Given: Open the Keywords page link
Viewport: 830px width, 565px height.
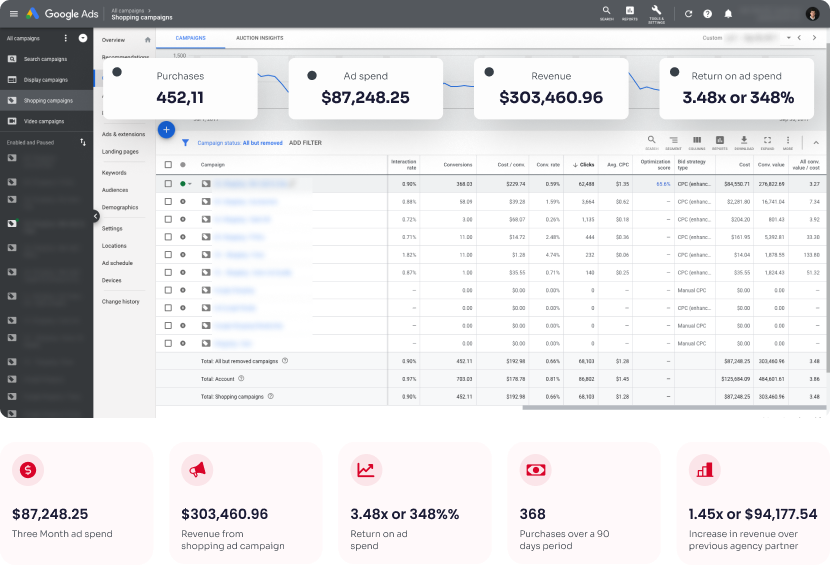Looking at the screenshot, I should coord(114,173).
